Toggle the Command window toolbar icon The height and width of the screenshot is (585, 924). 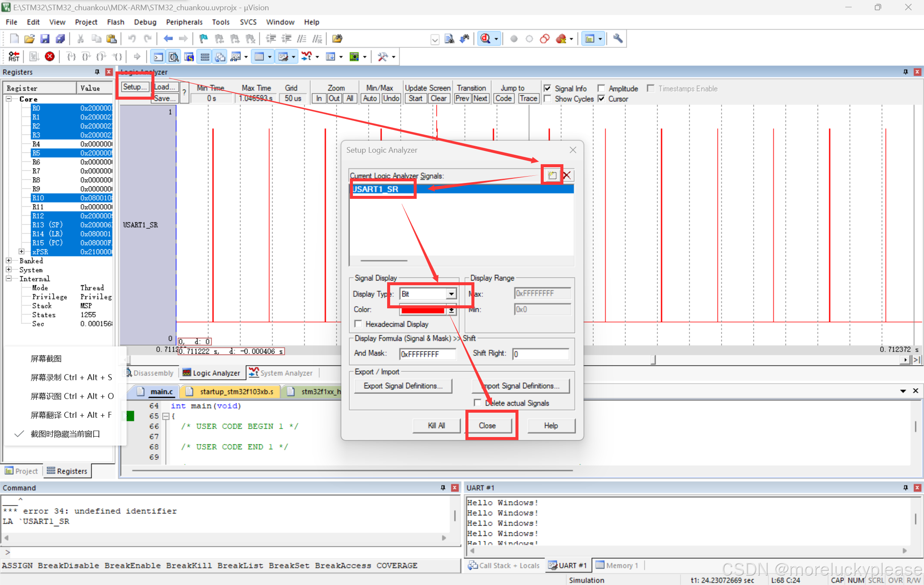(158, 57)
